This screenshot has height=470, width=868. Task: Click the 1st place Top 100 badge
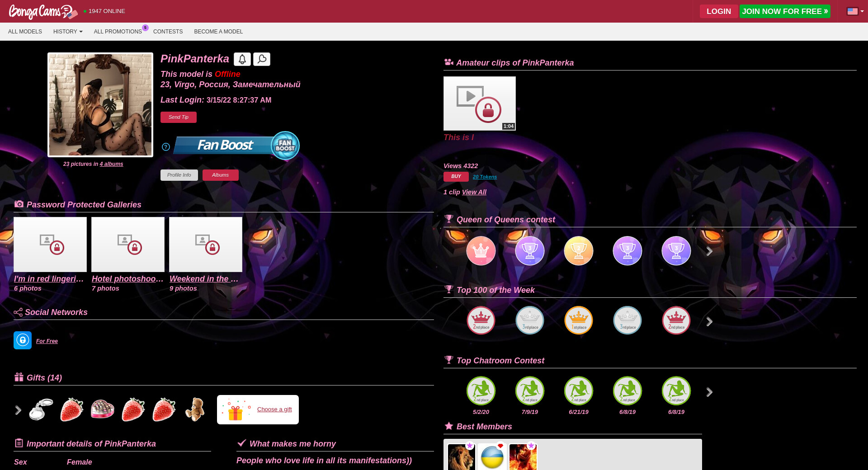(x=579, y=320)
